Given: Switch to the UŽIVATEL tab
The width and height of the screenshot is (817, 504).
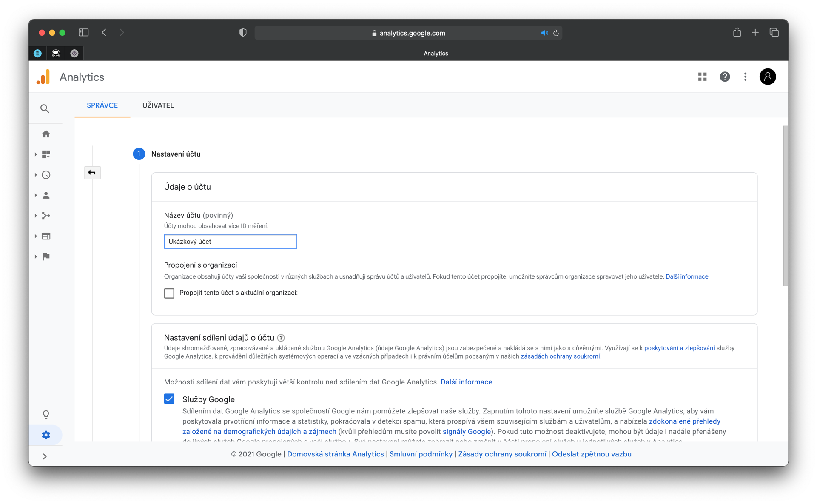Looking at the screenshot, I should (x=158, y=105).
